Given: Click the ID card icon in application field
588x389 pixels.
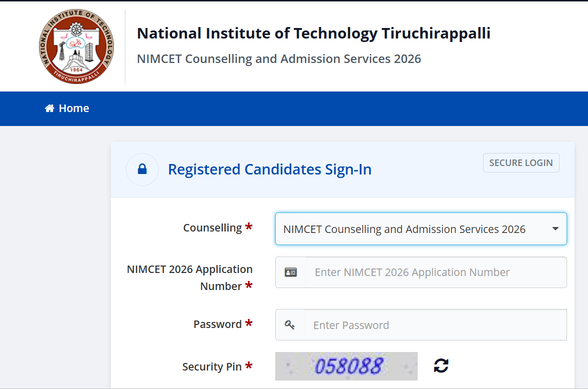Looking at the screenshot, I should (291, 272).
